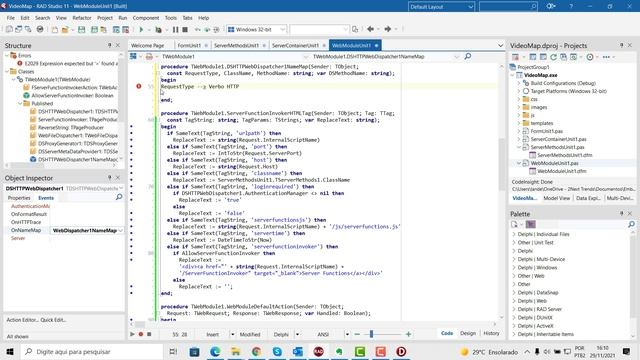Open Microsoft Edge in the taskbar
Image resolution: width=640 pixels, height=360 pixels.
pos(215,351)
